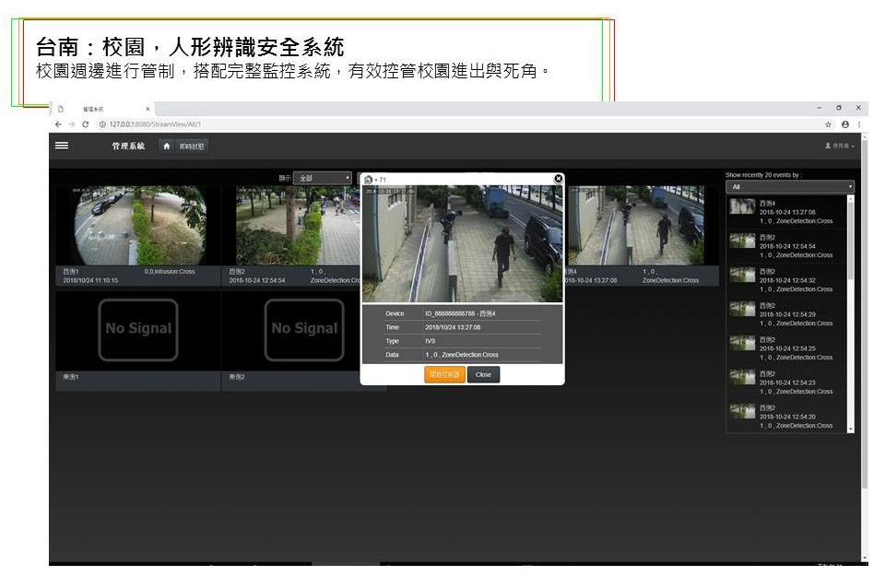Image resolution: width=885 pixels, height=588 pixels.
Task: Reload the page with the browser refresh icon
Action: pyautogui.click(x=86, y=124)
